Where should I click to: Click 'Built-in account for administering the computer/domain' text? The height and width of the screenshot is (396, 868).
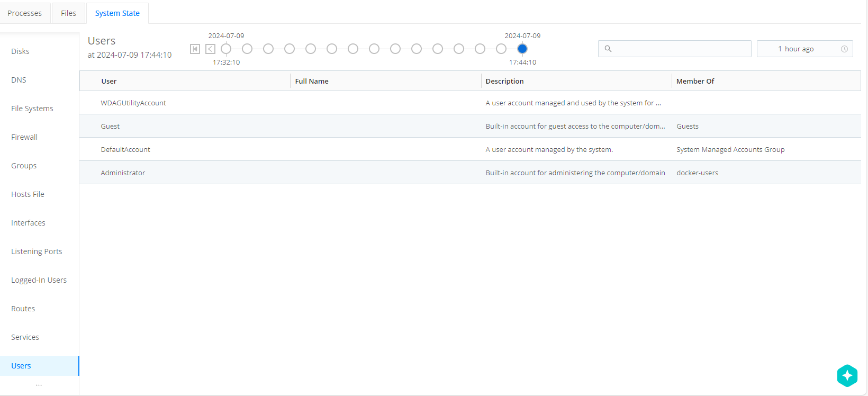click(575, 173)
